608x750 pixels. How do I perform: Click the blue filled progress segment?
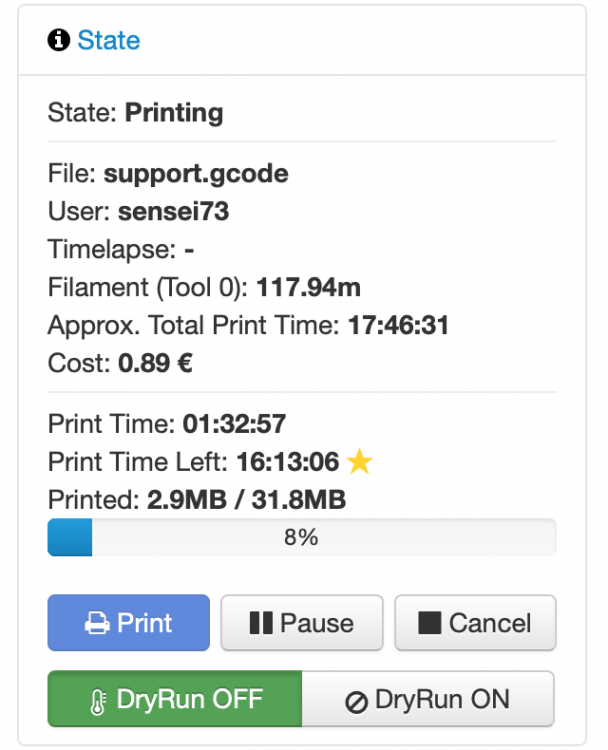pyautogui.click(x=70, y=537)
